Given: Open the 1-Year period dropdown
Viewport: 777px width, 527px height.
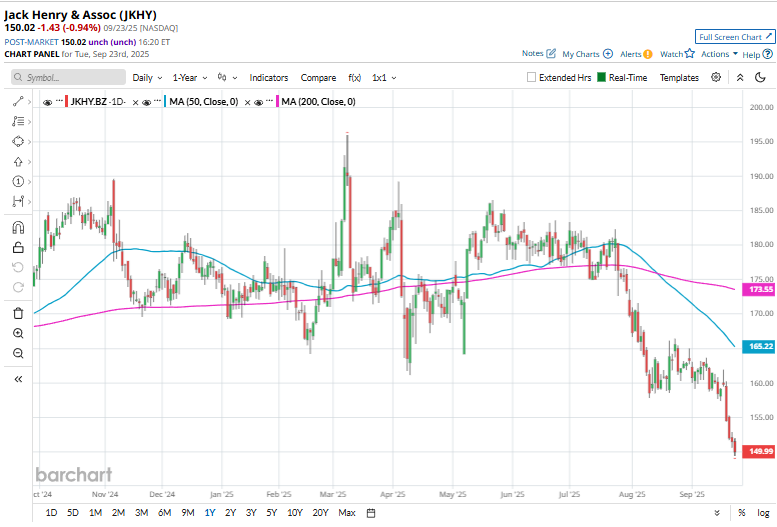Looking at the screenshot, I should pos(190,78).
